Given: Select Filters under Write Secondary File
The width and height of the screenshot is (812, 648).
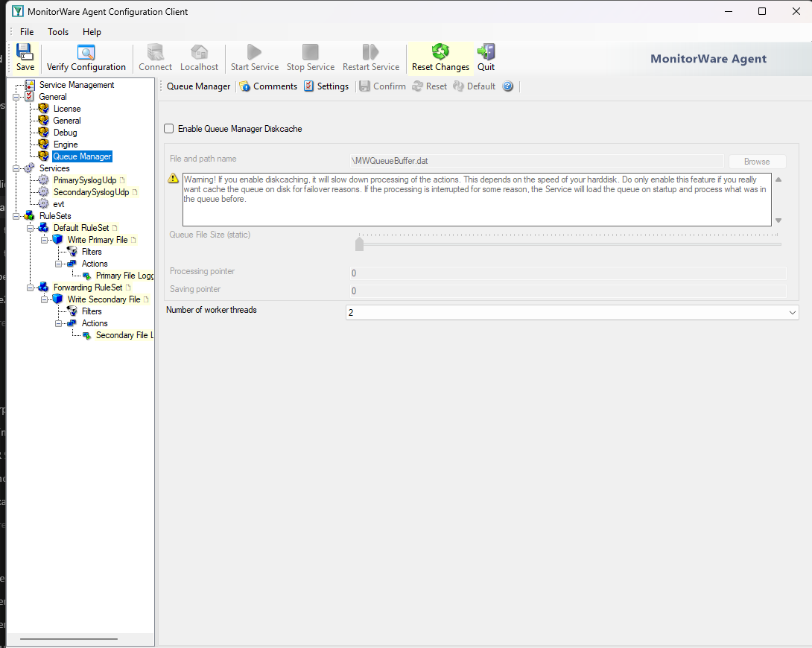Looking at the screenshot, I should (92, 311).
